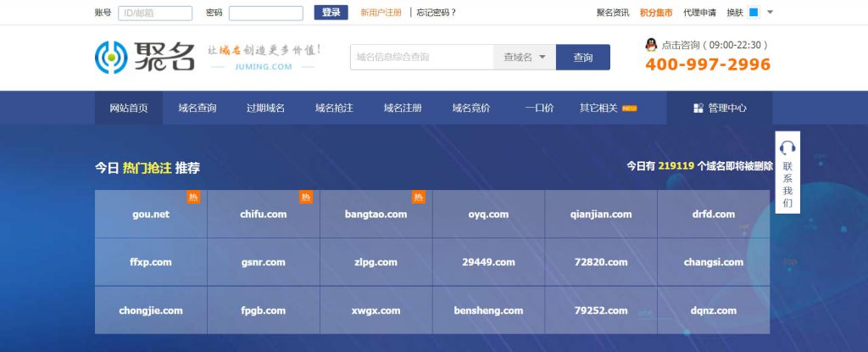
Task: Select the changsi.com domain cell
Action: (714, 262)
